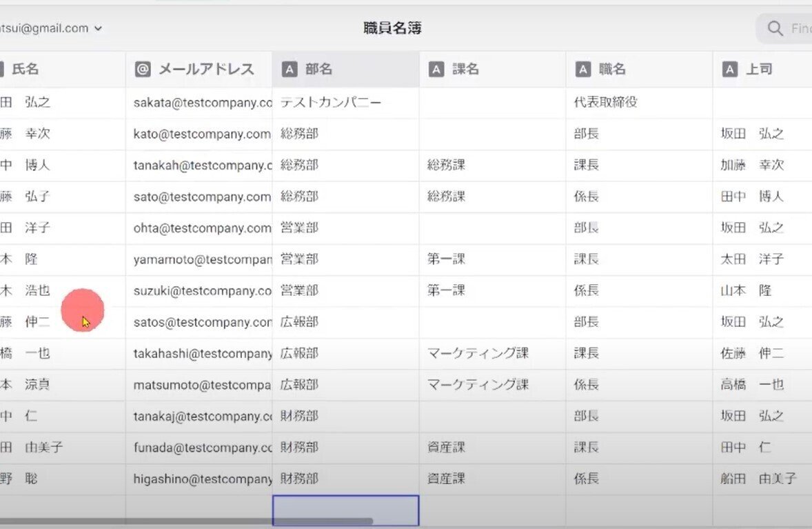Click the magnifying glass search icon
The image size is (812, 529).
[x=773, y=29]
